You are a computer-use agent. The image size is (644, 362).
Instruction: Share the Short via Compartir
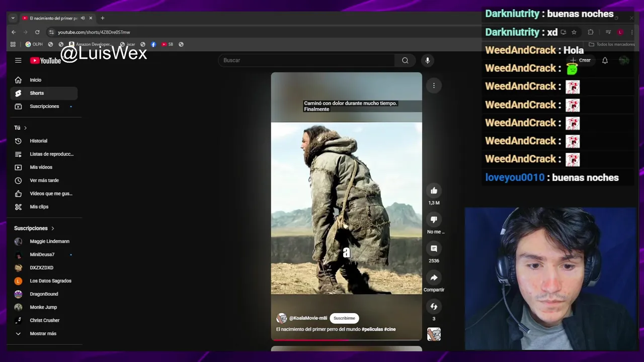434,278
